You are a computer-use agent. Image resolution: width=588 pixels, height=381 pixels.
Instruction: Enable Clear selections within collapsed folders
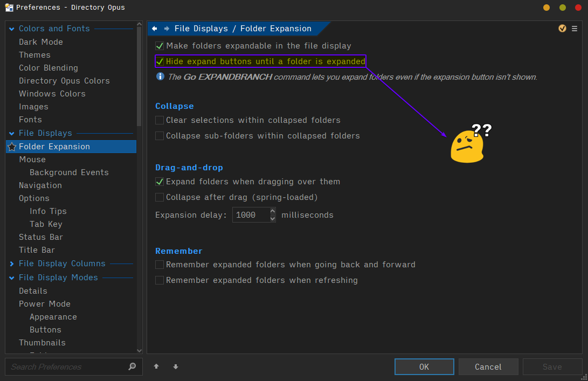tap(160, 120)
